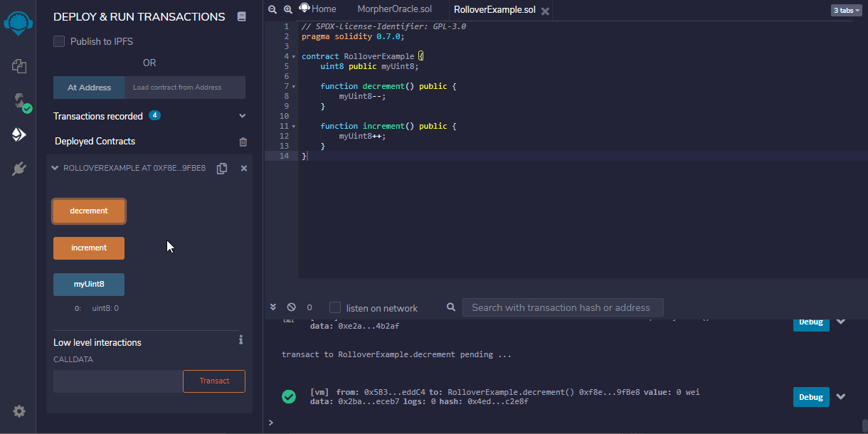Click pending transactions counter in terminal
The width and height of the screenshot is (868, 434).
[309, 307]
